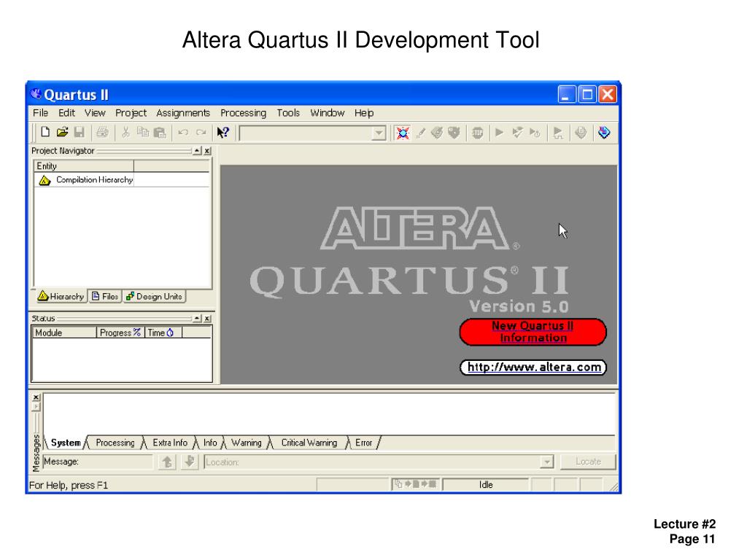Open the Window menu
Image resolution: width=747 pixels, height=560 pixels.
coord(328,113)
